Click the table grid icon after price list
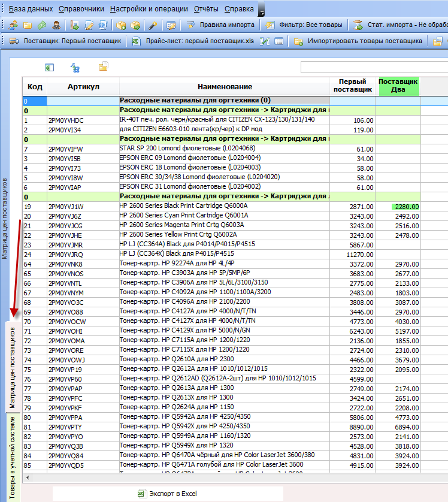Screen dimensions: 448x502 [279, 41]
